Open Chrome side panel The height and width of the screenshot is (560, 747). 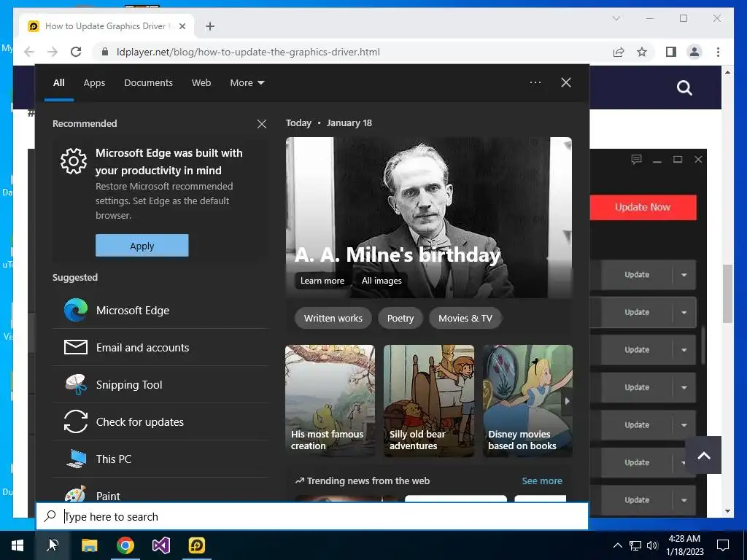coord(671,52)
